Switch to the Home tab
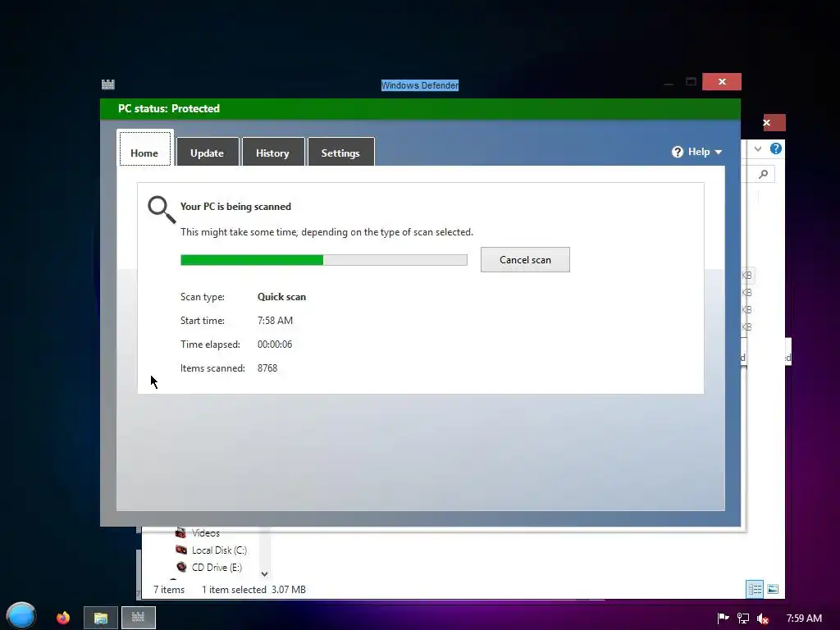The height and width of the screenshot is (630, 840). [144, 148]
